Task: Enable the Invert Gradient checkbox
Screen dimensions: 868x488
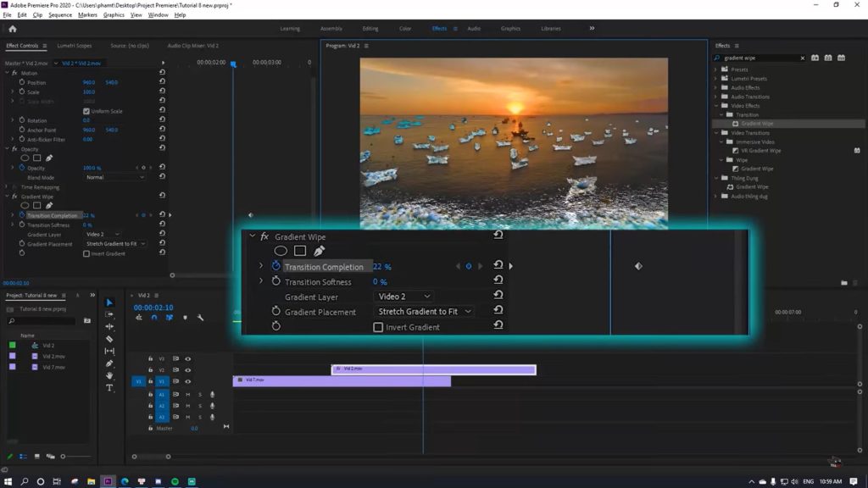Action: [x=377, y=327]
